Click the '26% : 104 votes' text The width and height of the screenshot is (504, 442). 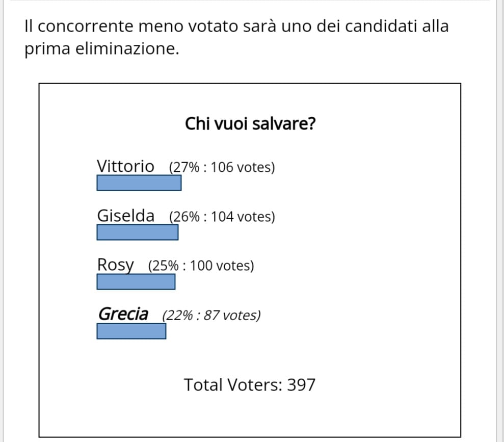tap(222, 217)
